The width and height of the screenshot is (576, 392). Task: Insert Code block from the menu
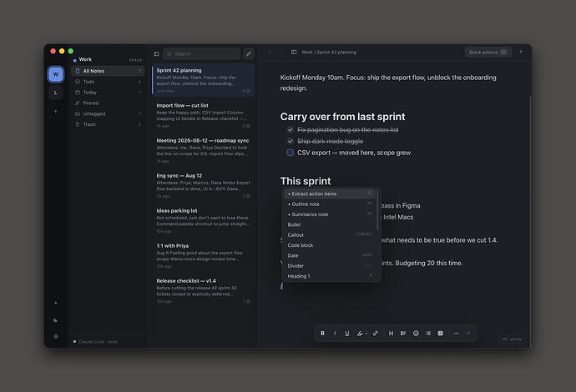pos(330,245)
